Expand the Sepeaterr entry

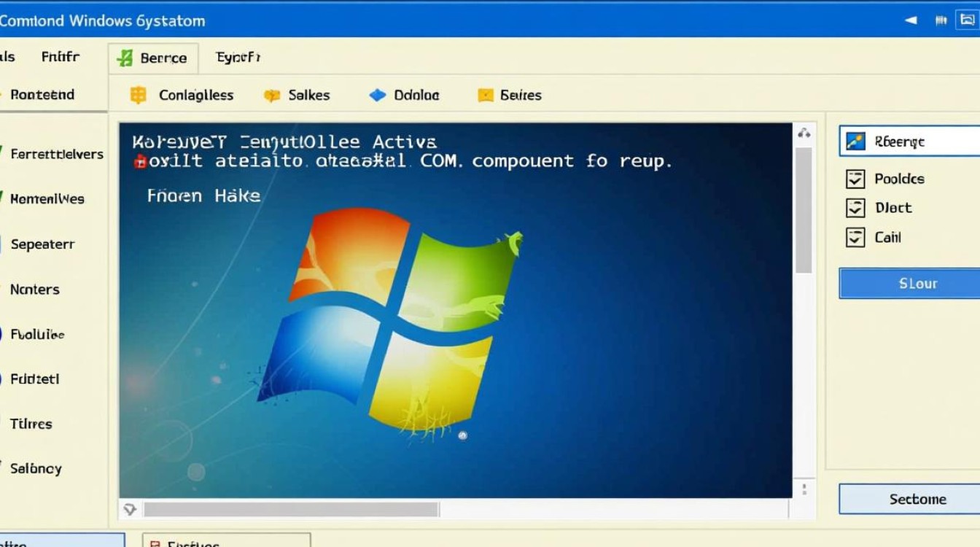(42, 244)
